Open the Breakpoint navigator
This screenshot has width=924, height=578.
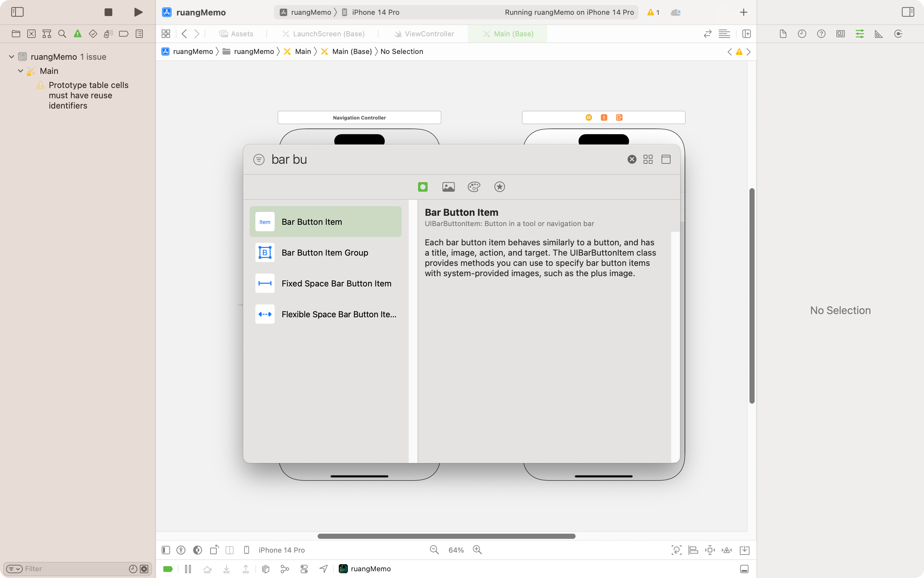click(x=124, y=34)
